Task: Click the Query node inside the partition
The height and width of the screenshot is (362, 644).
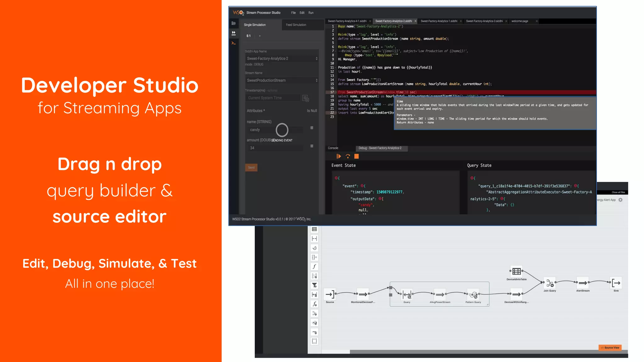Action: tap(407, 295)
